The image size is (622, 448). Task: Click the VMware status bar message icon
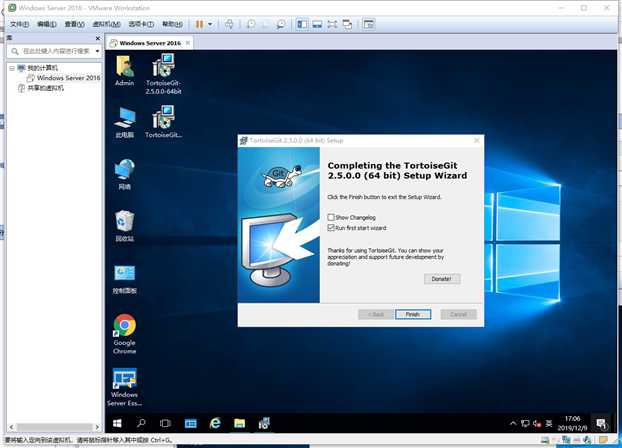[x=603, y=440]
